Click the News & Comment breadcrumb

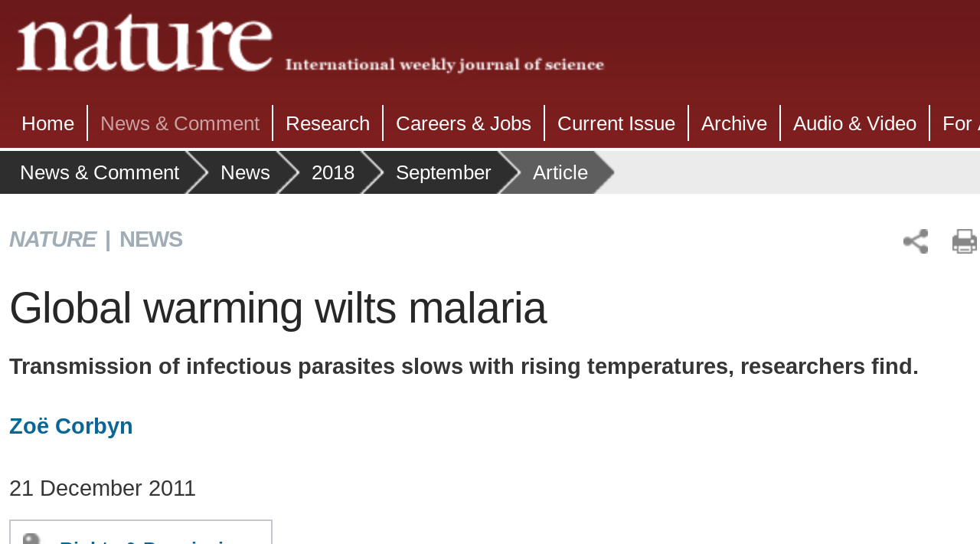(100, 172)
